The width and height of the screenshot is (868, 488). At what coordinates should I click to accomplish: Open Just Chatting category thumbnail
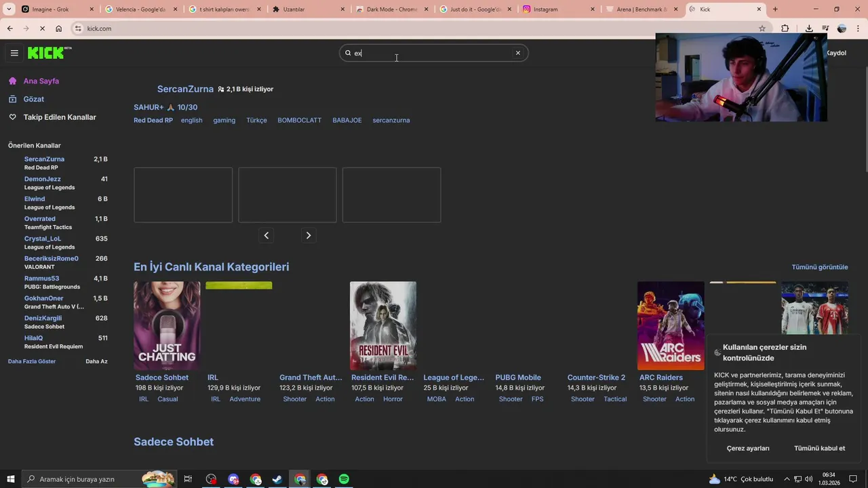point(167,325)
